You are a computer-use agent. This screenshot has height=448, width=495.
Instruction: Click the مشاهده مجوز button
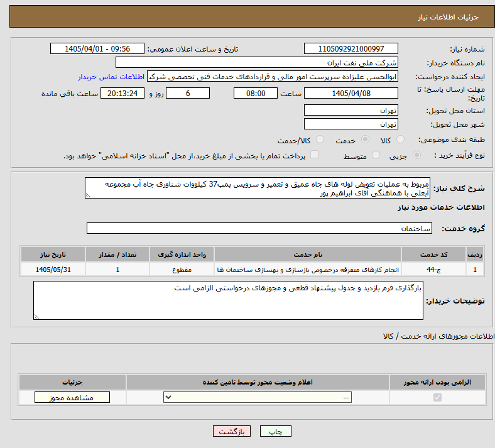click(72, 397)
